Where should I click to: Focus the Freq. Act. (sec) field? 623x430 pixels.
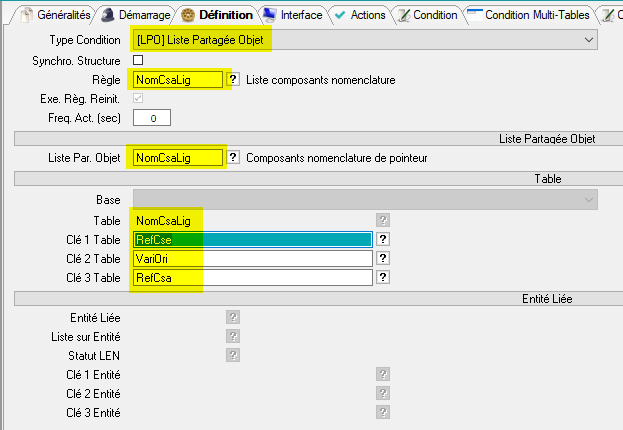[152, 118]
